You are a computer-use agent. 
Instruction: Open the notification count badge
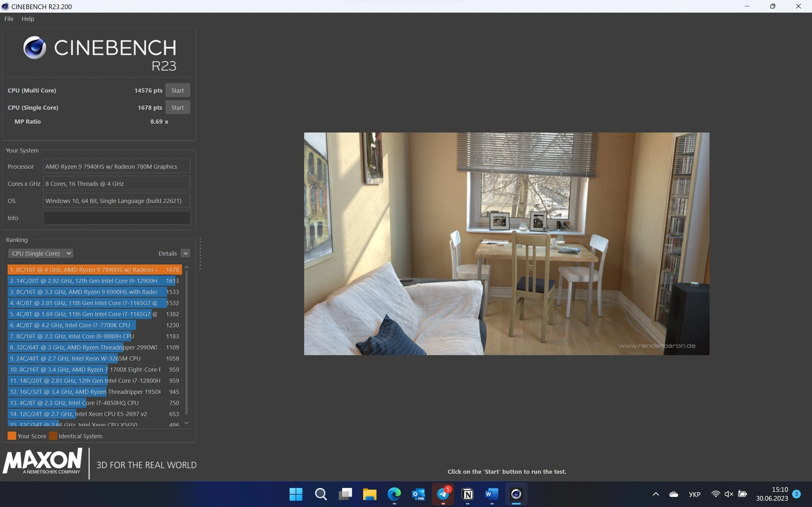[796, 494]
